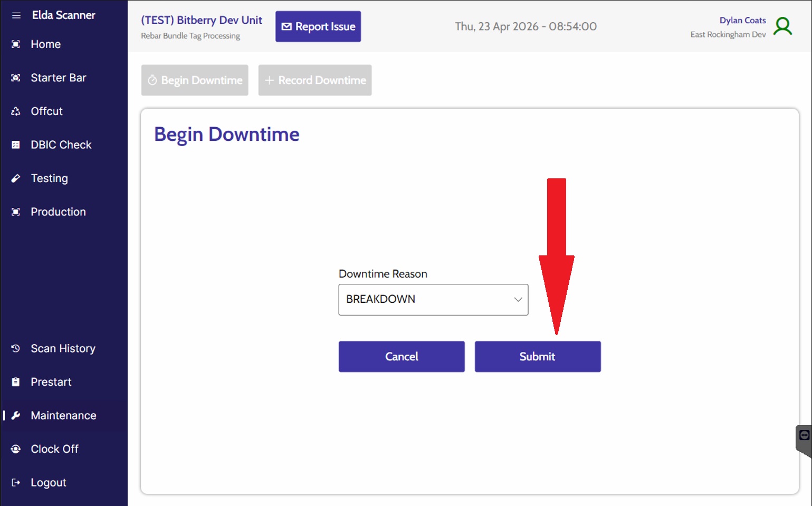The height and width of the screenshot is (506, 812).
Task: Click the Downtime Reason label
Action: click(x=383, y=274)
